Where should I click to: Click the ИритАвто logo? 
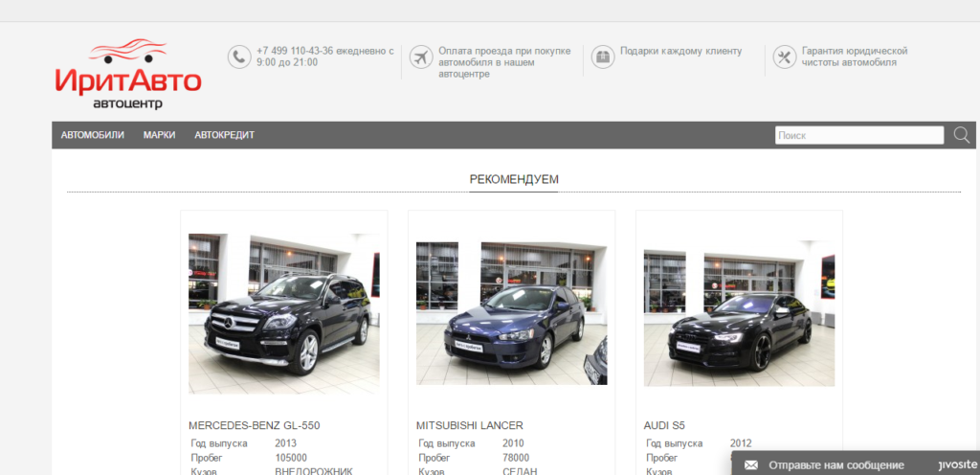[x=128, y=74]
